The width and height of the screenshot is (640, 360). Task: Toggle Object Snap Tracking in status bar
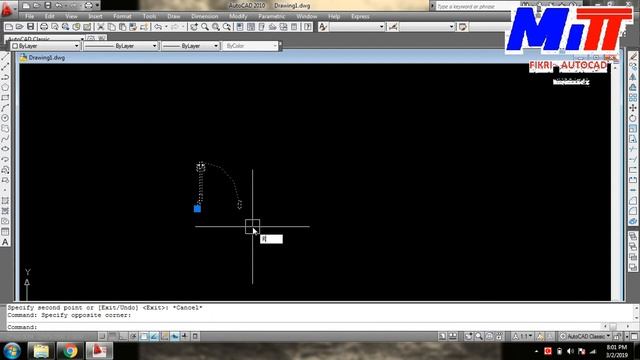[154, 336]
